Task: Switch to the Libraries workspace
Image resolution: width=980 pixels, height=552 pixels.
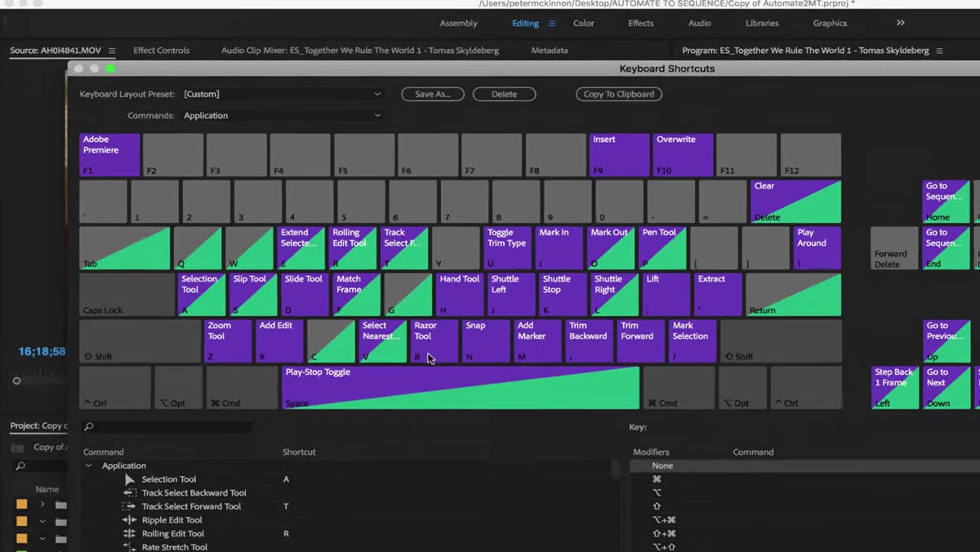Action: pyautogui.click(x=762, y=24)
